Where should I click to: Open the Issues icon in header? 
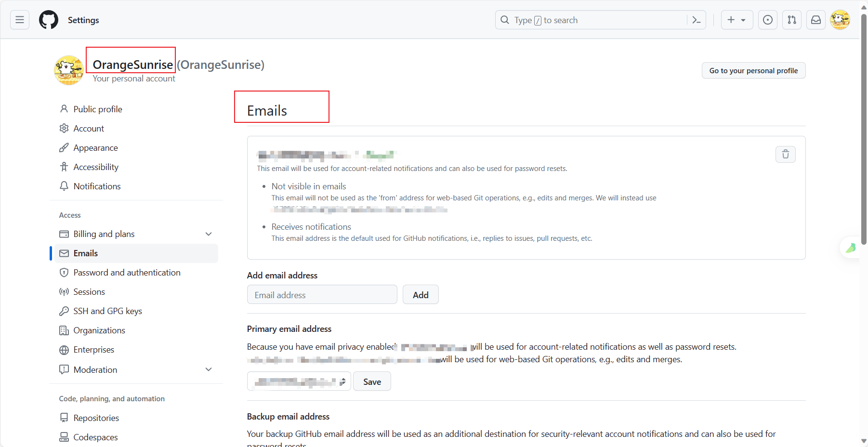(768, 20)
